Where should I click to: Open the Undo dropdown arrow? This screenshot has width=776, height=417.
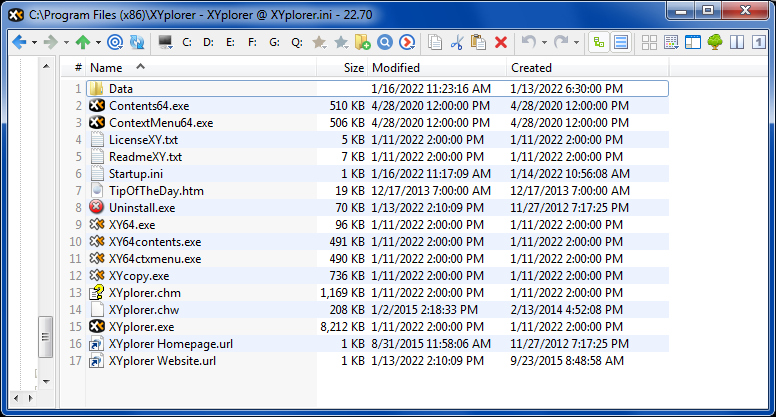tap(544, 43)
